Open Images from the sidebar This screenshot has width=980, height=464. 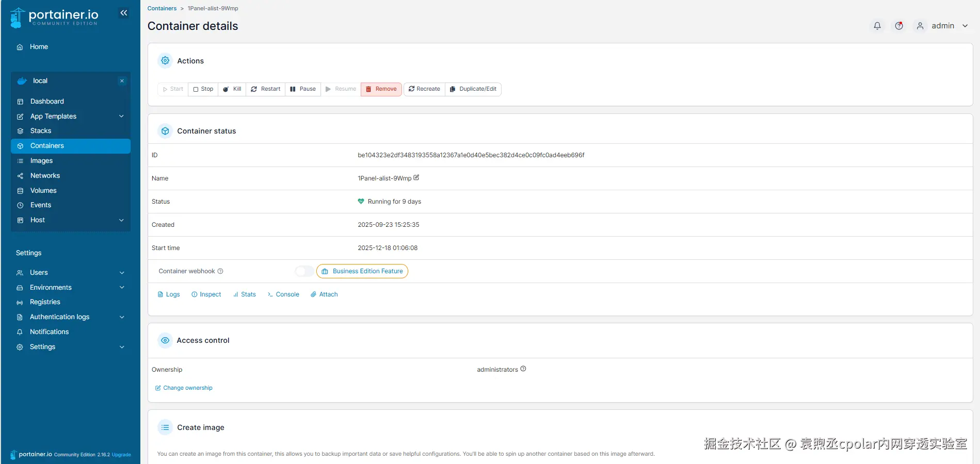(70, 161)
